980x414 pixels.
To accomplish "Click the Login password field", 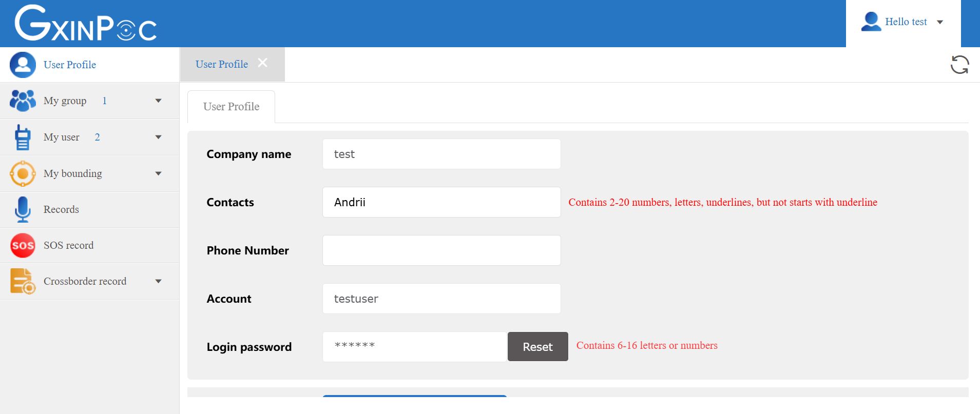I will click(x=415, y=347).
